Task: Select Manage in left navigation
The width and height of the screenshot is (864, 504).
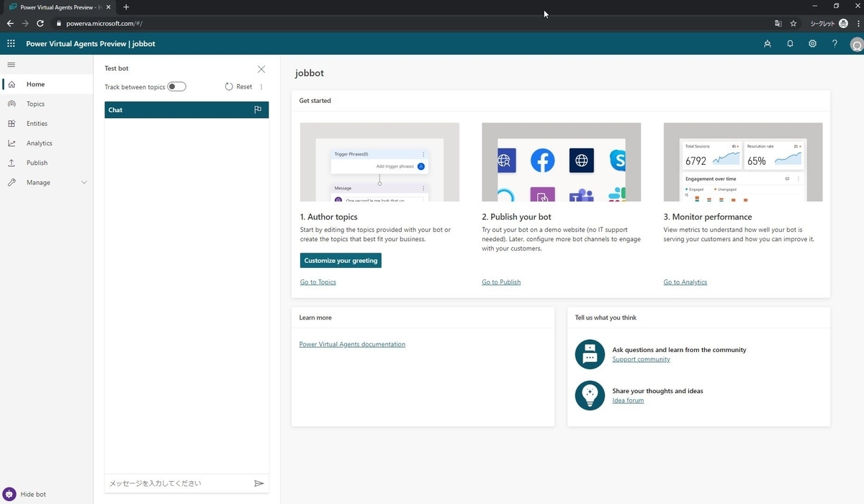Action: coord(47,182)
